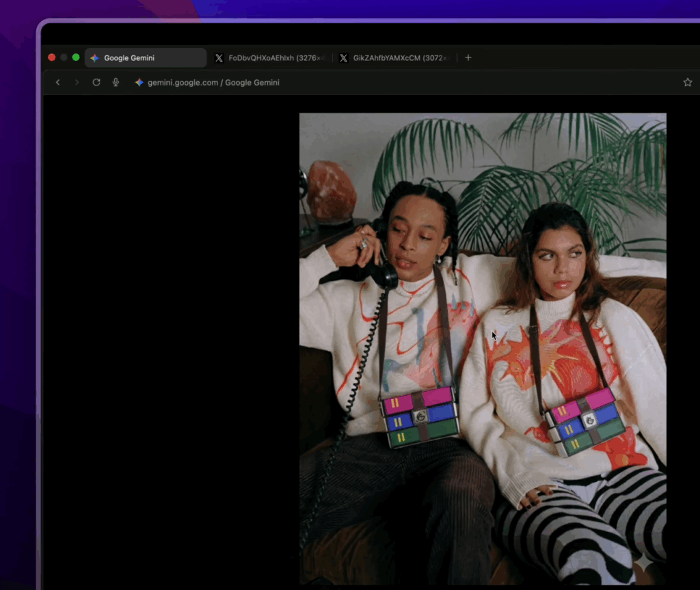This screenshot has height=590, width=700.
Task: Click the X logo on the GikZAhfbYAMXcCM tab
Action: click(x=343, y=58)
